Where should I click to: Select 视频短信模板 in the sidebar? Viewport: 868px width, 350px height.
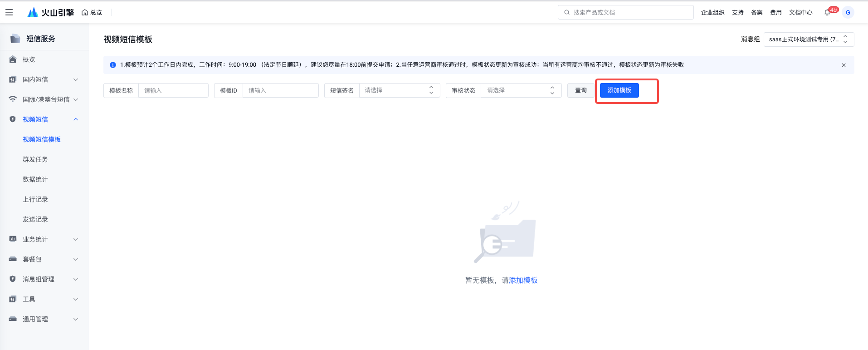[x=42, y=139]
